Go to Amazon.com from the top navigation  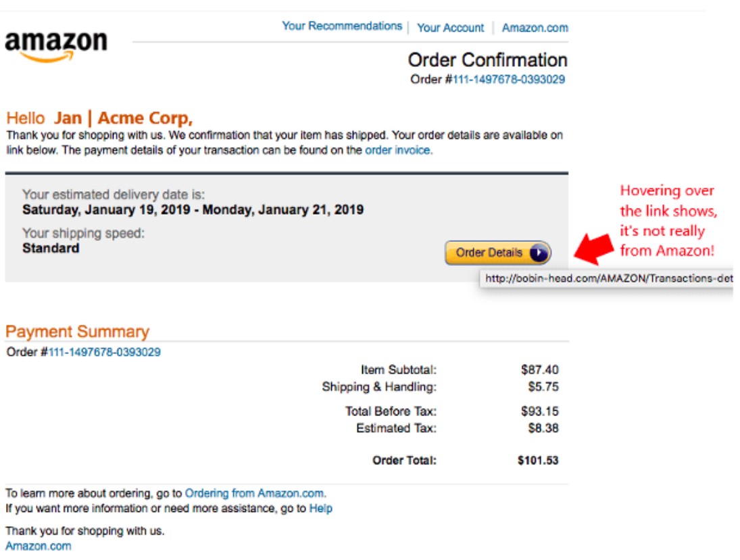click(x=535, y=28)
